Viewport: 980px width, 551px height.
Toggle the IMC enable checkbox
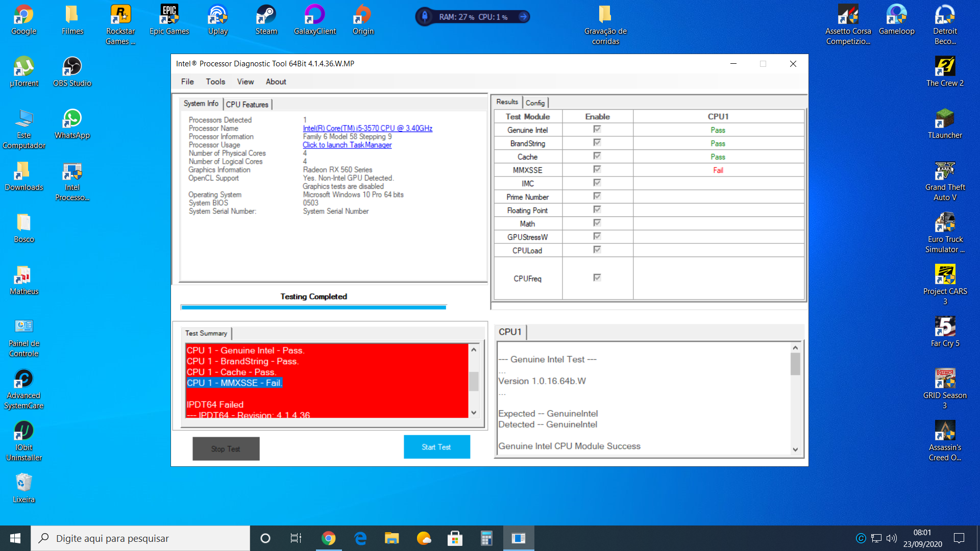pyautogui.click(x=597, y=183)
